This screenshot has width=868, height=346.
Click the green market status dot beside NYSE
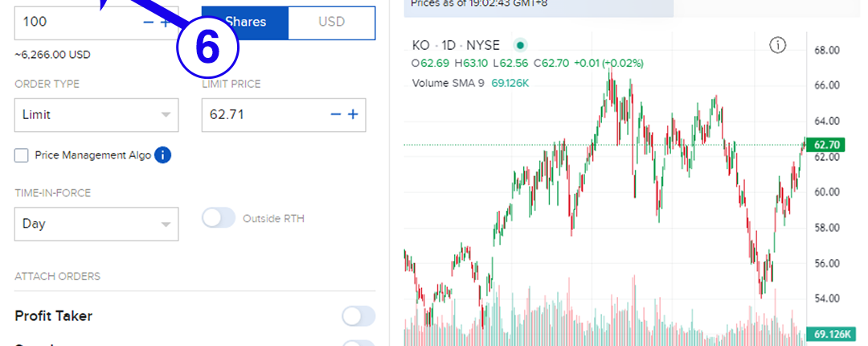click(520, 45)
